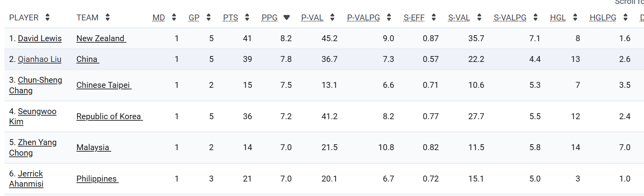The image size is (644, 196).
Task: Click the HGL column sort arrows
Action: click(575, 17)
